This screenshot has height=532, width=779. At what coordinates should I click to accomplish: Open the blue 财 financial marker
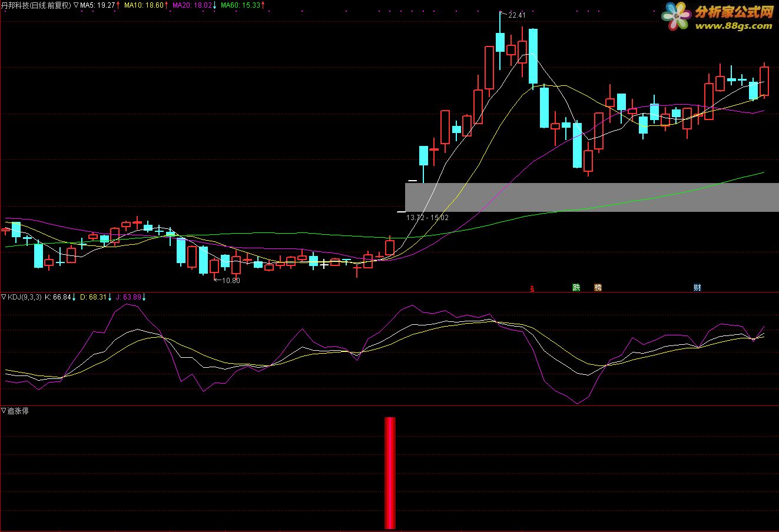697,288
